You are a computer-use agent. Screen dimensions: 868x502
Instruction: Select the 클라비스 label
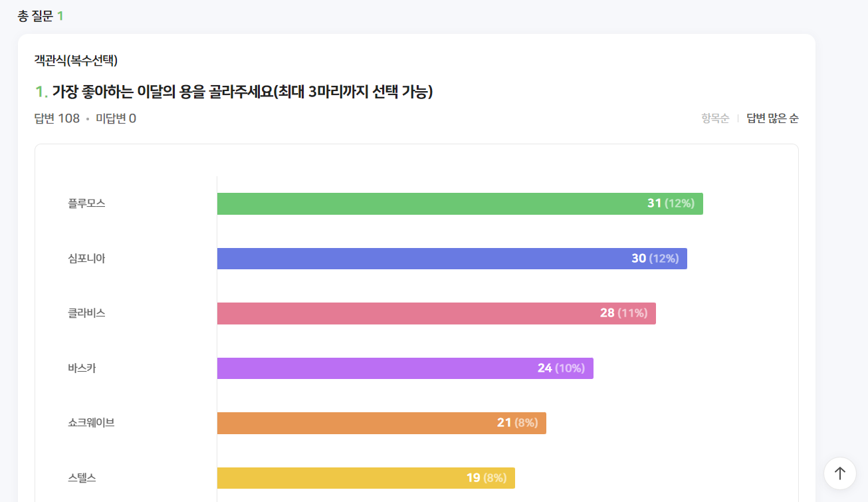click(x=86, y=313)
